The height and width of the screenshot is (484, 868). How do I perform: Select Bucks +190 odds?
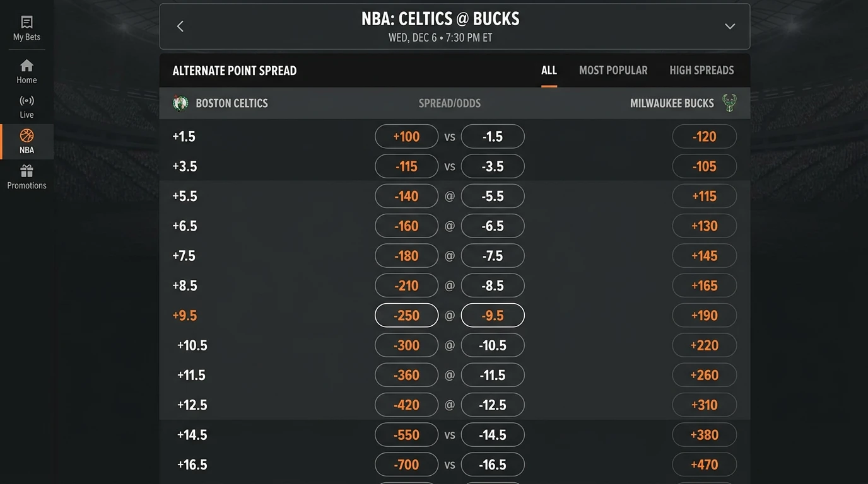[704, 315]
